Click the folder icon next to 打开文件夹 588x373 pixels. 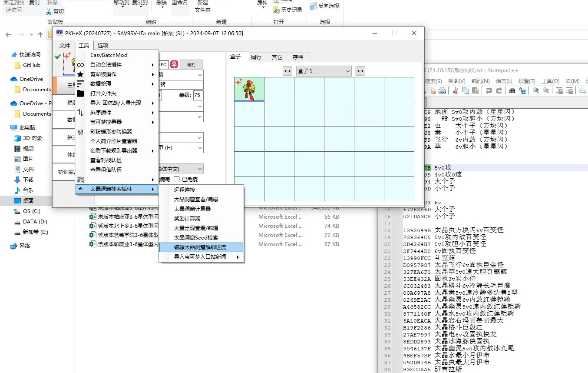point(79,93)
